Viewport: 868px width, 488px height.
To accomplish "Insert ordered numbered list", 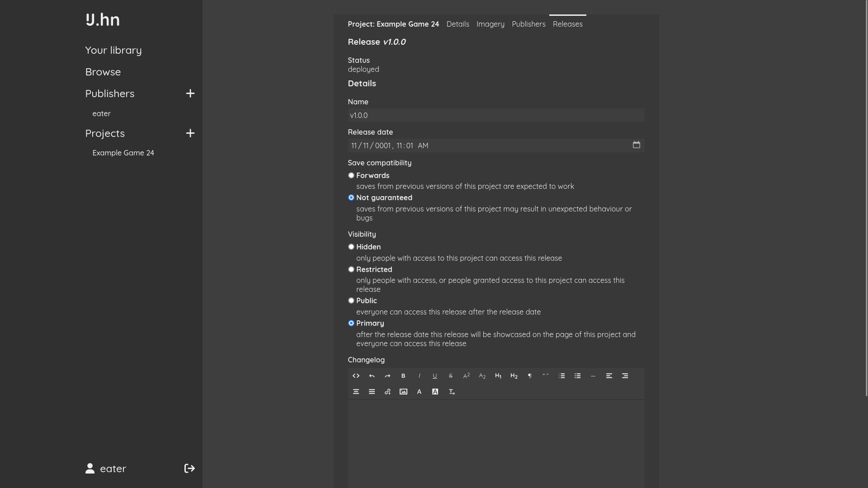I will [x=561, y=376].
